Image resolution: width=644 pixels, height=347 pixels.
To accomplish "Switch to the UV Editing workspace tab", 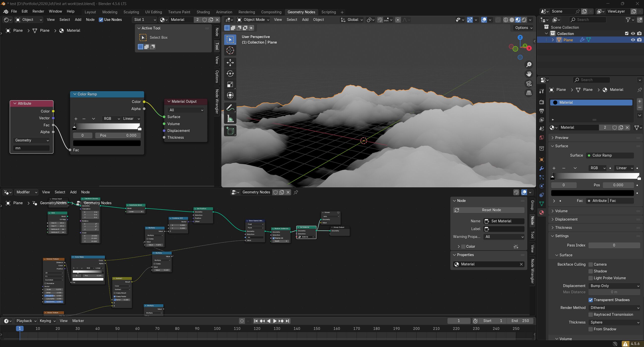I will (x=153, y=12).
